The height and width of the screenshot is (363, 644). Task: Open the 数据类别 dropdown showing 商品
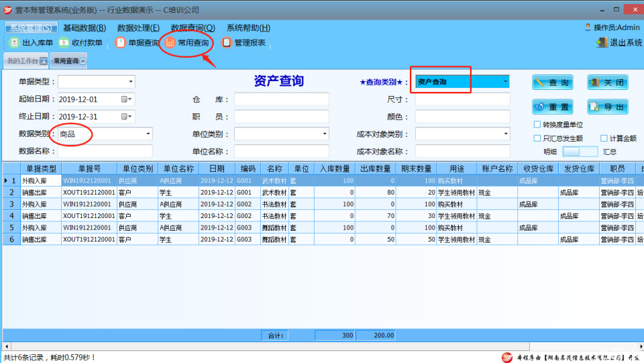coord(148,134)
